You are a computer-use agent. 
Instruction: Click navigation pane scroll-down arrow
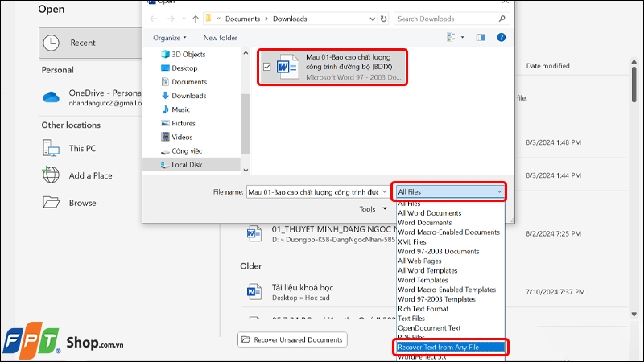pos(246,170)
